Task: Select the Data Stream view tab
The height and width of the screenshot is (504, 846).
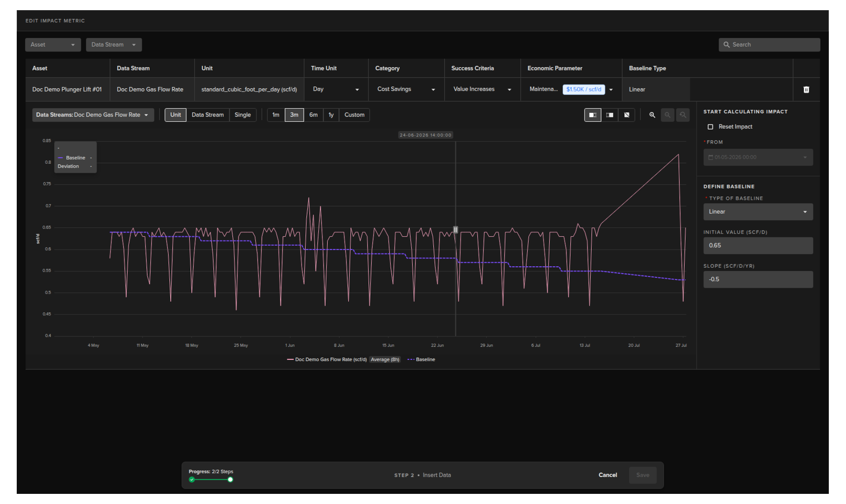Action: click(208, 115)
